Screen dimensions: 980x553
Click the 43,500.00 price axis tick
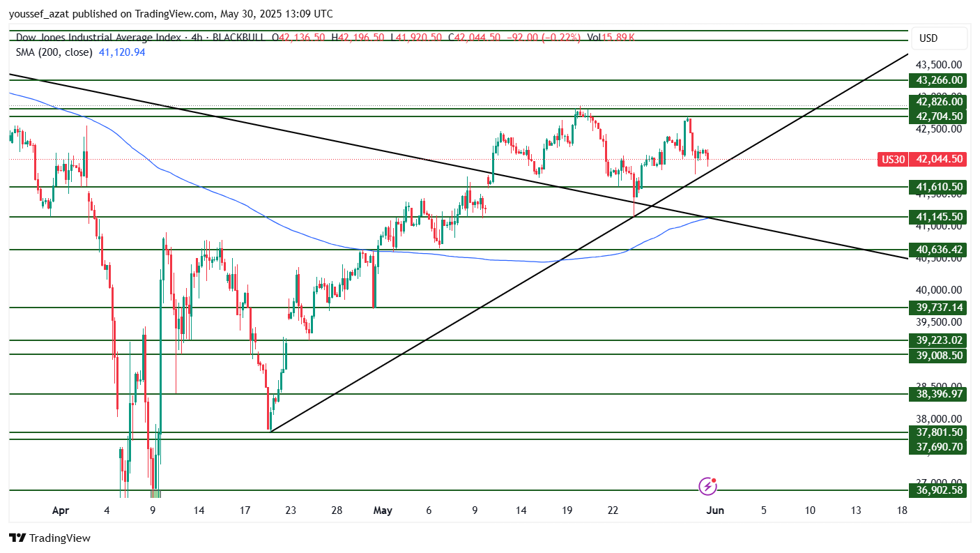click(940, 63)
